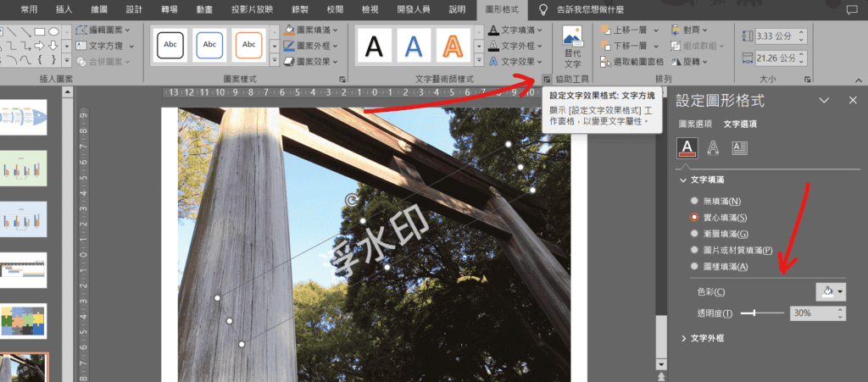Open the format pane options chevron
Image resolution: width=868 pixels, height=382 pixels.
point(824,101)
